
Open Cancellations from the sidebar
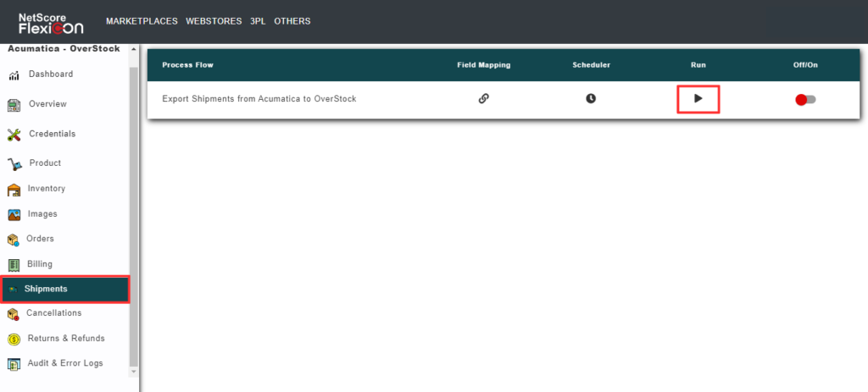[53, 313]
